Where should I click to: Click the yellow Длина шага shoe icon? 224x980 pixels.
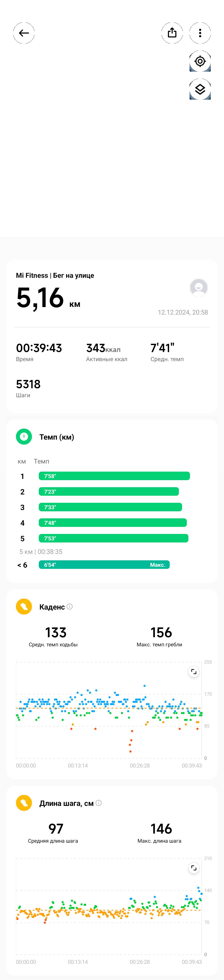pos(24,803)
